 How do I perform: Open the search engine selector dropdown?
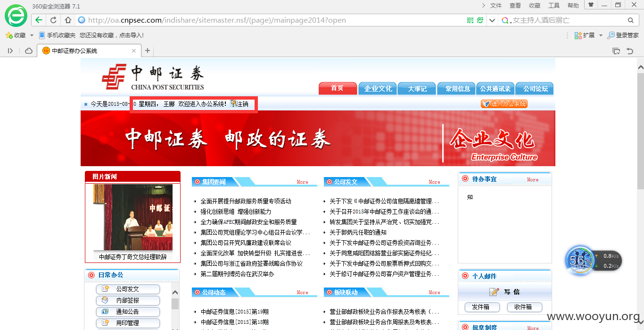point(506,20)
